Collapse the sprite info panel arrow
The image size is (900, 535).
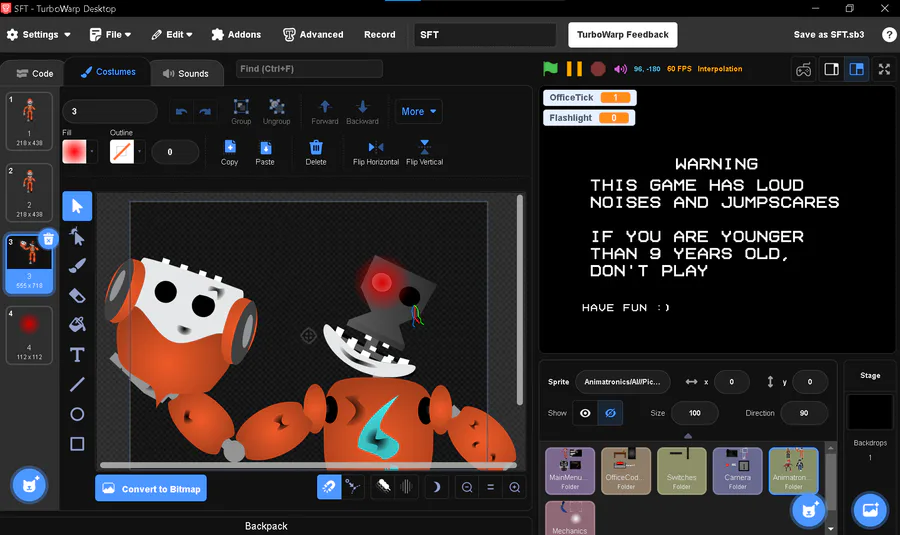click(688, 436)
